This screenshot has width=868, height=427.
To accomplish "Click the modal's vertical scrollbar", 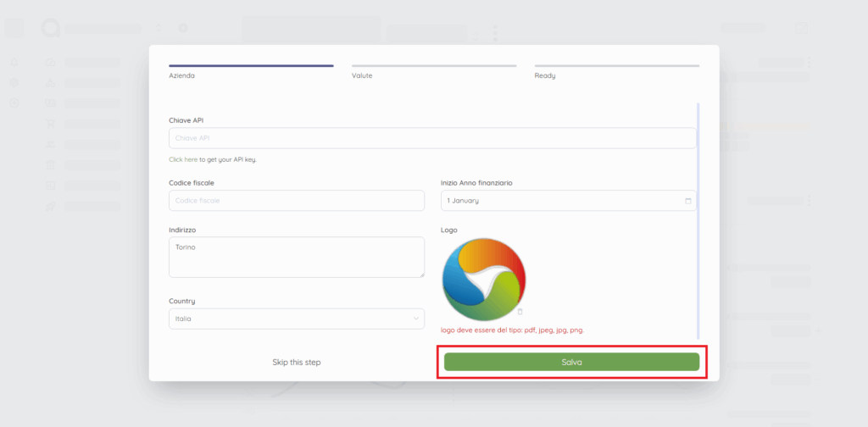I will point(698,220).
